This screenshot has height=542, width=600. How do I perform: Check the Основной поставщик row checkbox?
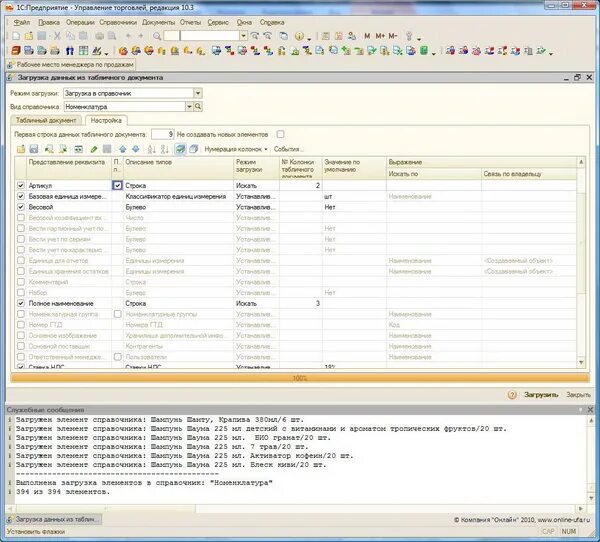coord(21,346)
